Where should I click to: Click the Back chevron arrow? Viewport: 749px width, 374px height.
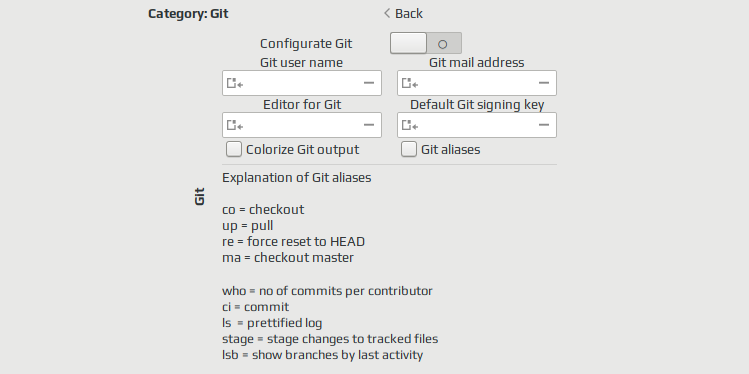click(387, 13)
